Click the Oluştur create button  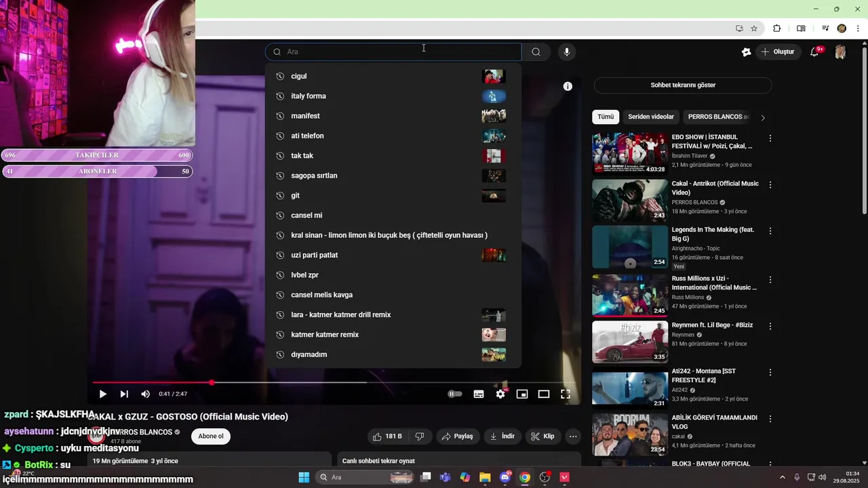(x=778, y=52)
